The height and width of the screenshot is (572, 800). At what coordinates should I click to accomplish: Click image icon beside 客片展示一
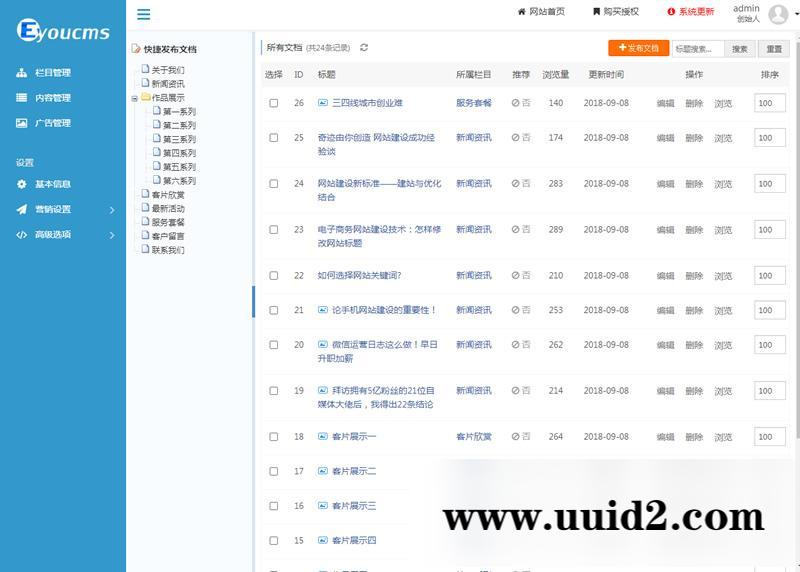322,436
